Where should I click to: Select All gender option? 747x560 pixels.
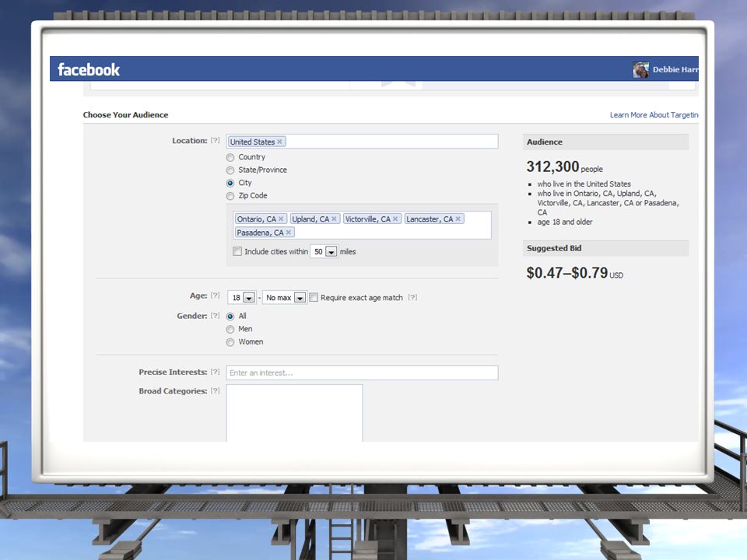(x=230, y=317)
